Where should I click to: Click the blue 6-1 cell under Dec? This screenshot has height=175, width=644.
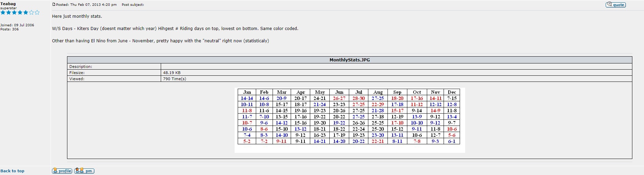pos(452,141)
